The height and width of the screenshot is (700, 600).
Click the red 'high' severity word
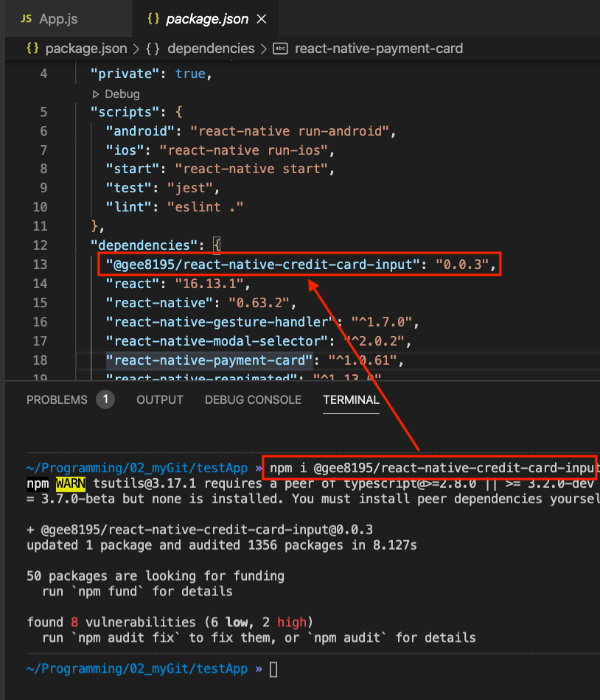point(291,622)
